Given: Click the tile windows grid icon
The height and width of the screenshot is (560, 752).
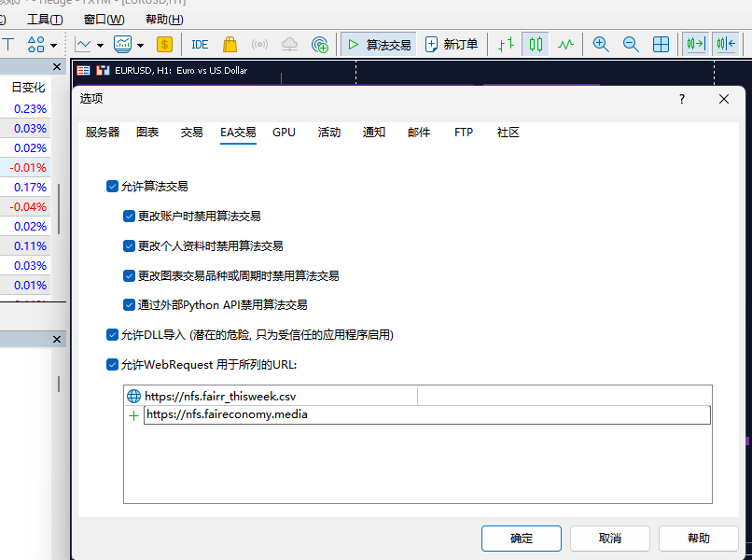Looking at the screenshot, I should [661, 44].
